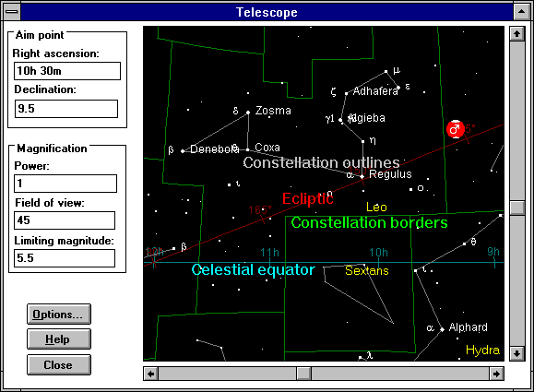This screenshot has height=392, width=534.
Task: Click the Help button
Action: 59,339
